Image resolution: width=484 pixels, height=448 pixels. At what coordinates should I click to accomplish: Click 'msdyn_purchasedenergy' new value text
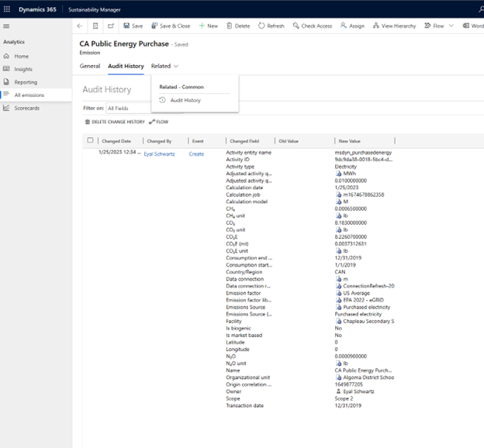[363, 153]
